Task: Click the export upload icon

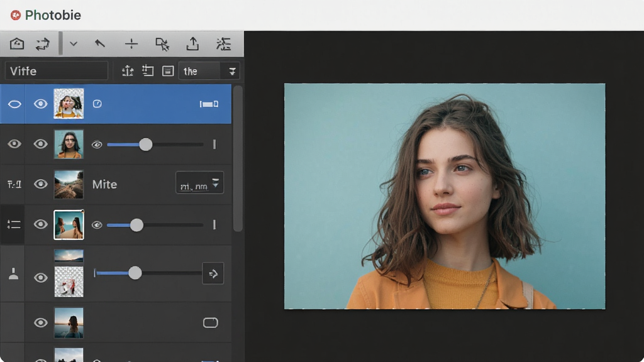Action: (x=192, y=43)
